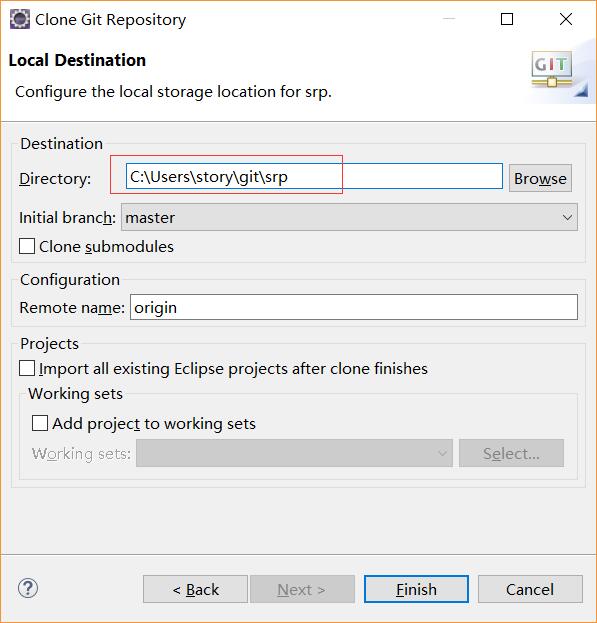Open the Working sets combo box
Image resolution: width=597 pixels, height=623 pixels.
tap(294, 453)
